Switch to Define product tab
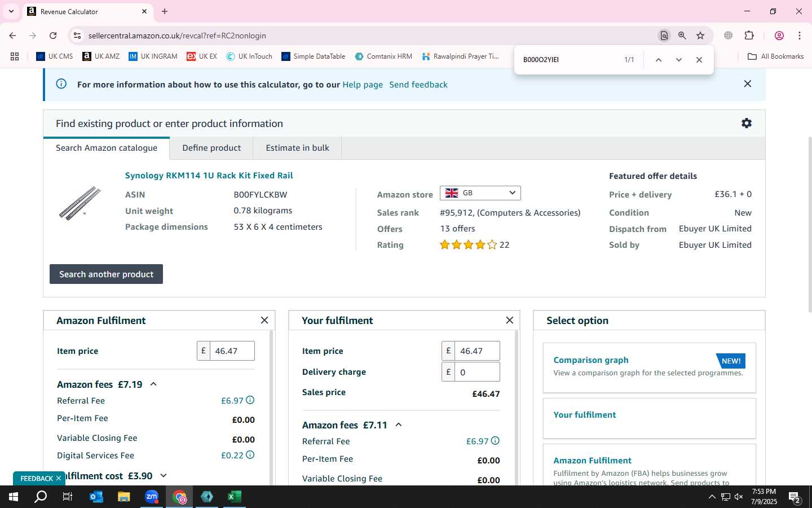 click(x=211, y=148)
